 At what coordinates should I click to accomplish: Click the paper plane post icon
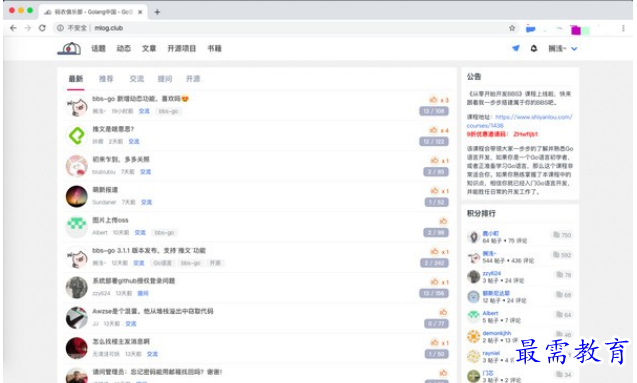[x=516, y=48]
